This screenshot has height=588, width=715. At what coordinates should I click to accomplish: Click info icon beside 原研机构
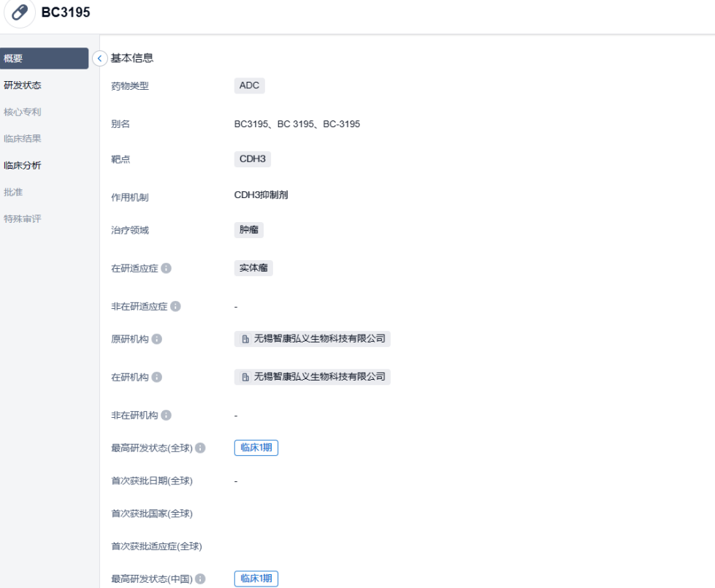pos(156,340)
